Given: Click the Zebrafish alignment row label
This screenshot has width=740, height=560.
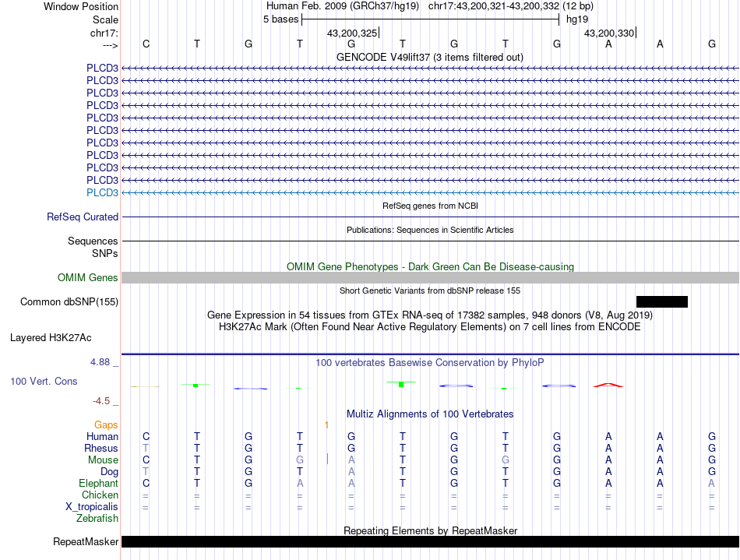Looking at the screenshot, I should (x=97, y=519).
